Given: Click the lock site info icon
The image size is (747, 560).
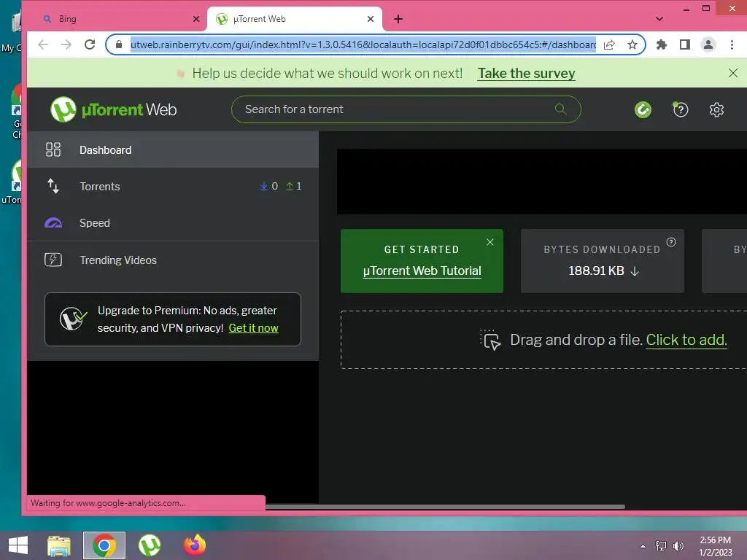Looking at the screenshot, I should click(x=119, y=44).
